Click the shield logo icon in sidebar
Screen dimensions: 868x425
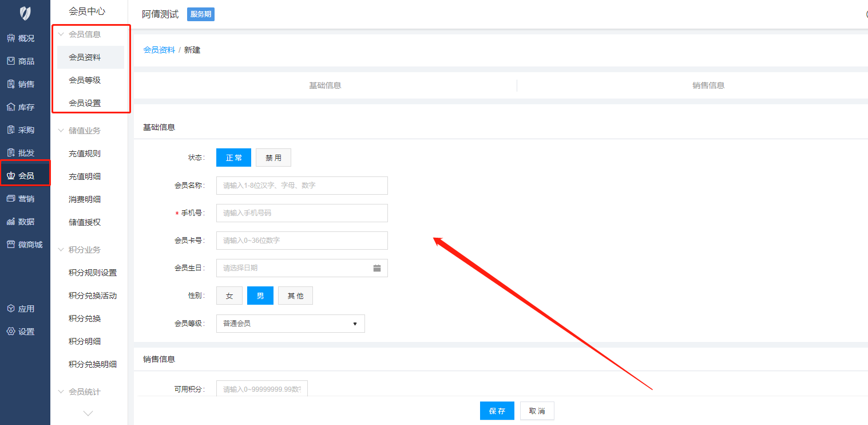(x=25, y=13)
